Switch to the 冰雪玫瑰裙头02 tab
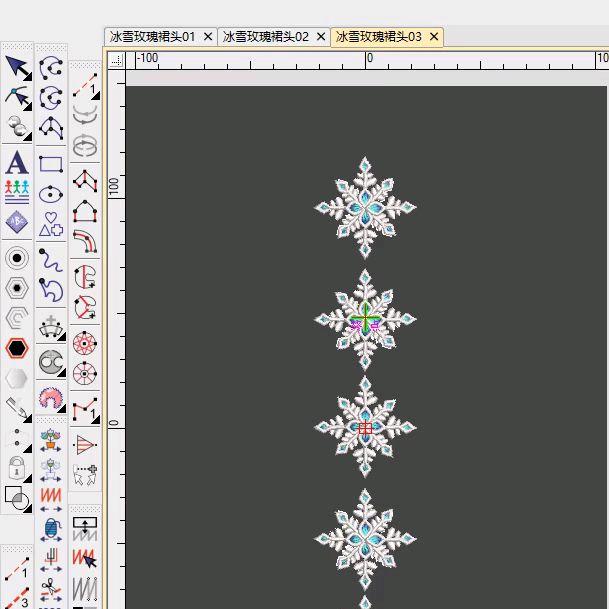609x609 pixels. tap(266, 37)
